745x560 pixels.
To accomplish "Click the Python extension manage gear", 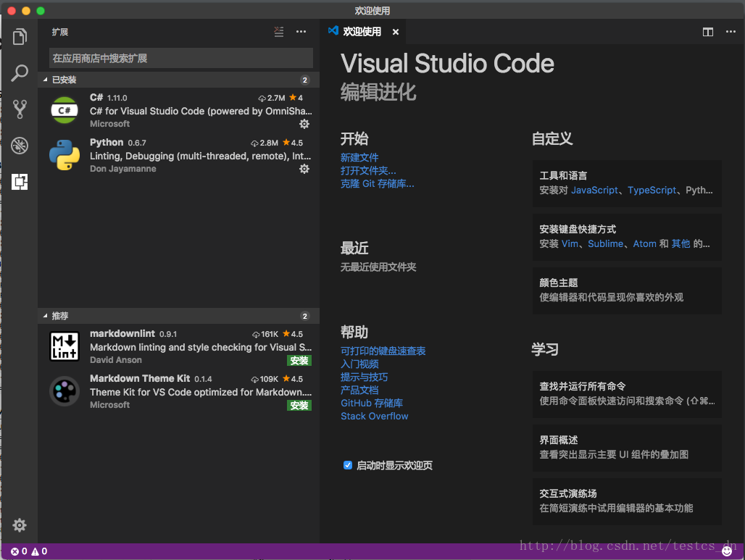I will pyautogui.click(x=304, y=169).
